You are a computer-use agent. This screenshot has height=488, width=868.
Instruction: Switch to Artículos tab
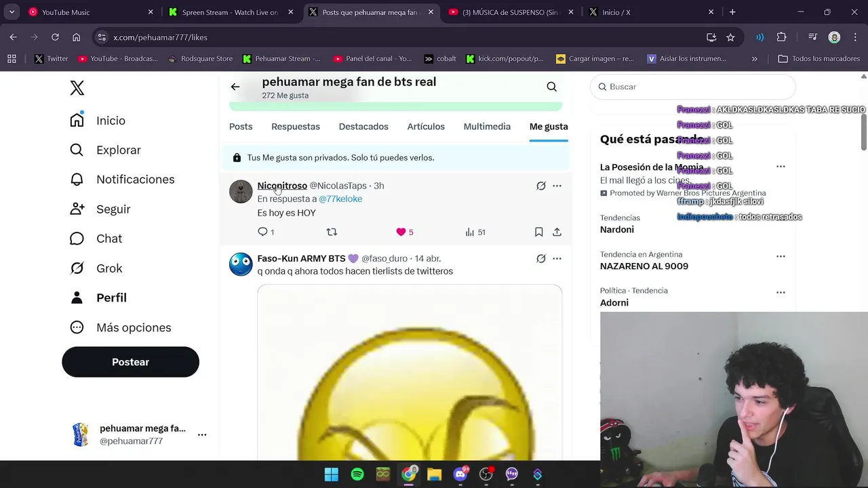(426, 127)
